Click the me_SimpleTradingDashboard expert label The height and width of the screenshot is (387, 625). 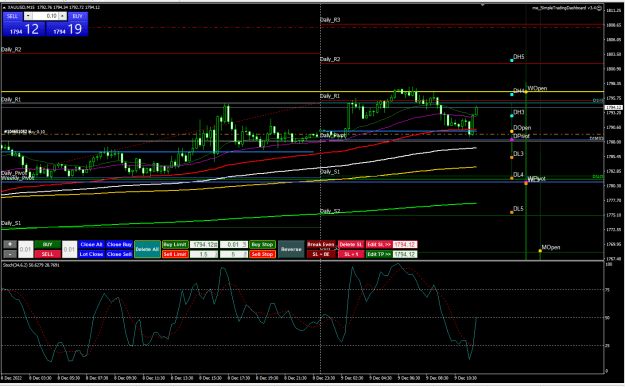[567, 8]
